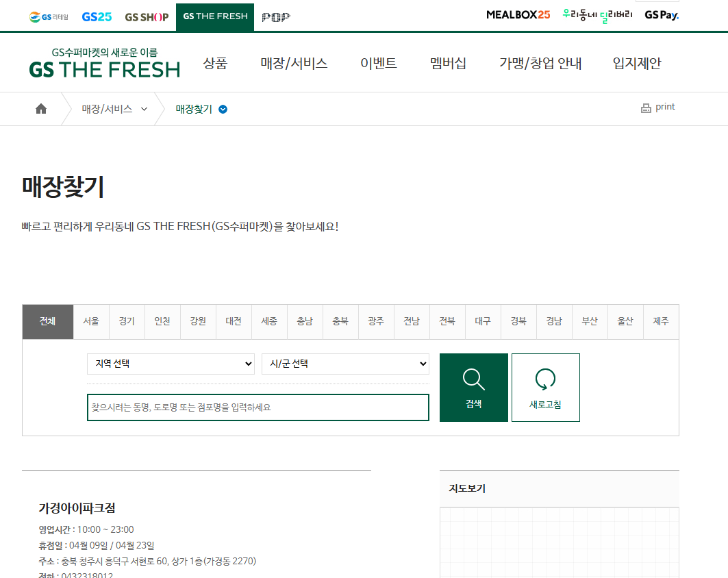Select the 대전 region tab

click(x=234, y=321)
